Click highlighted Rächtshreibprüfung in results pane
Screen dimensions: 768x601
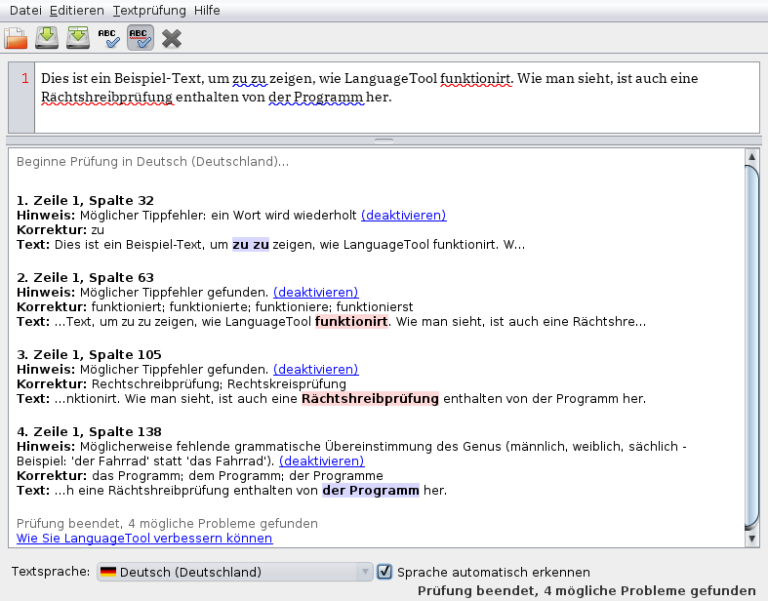click(x=370, y=399)
